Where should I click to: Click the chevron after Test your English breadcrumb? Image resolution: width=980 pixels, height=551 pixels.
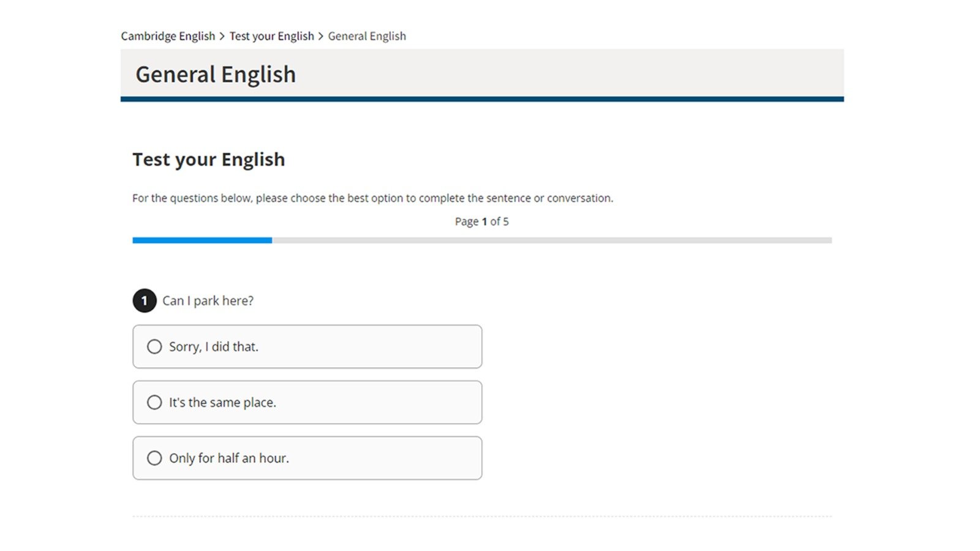pyautogui.click(x=321, y=36)
